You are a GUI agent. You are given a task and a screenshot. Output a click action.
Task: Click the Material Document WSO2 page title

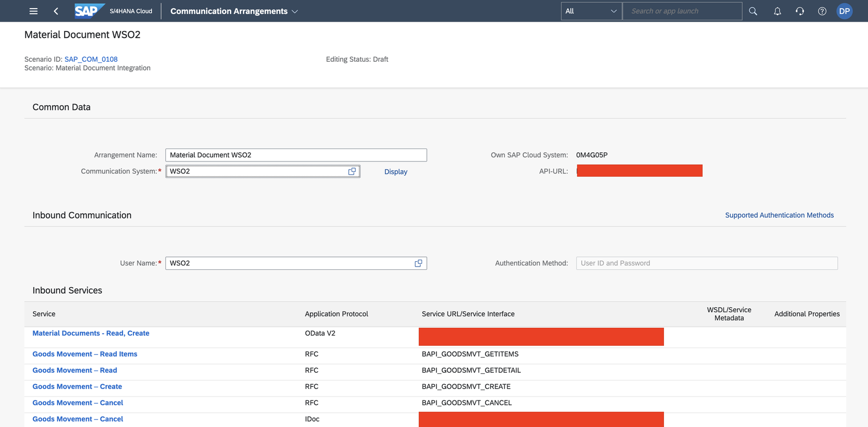tap(82, 35)
